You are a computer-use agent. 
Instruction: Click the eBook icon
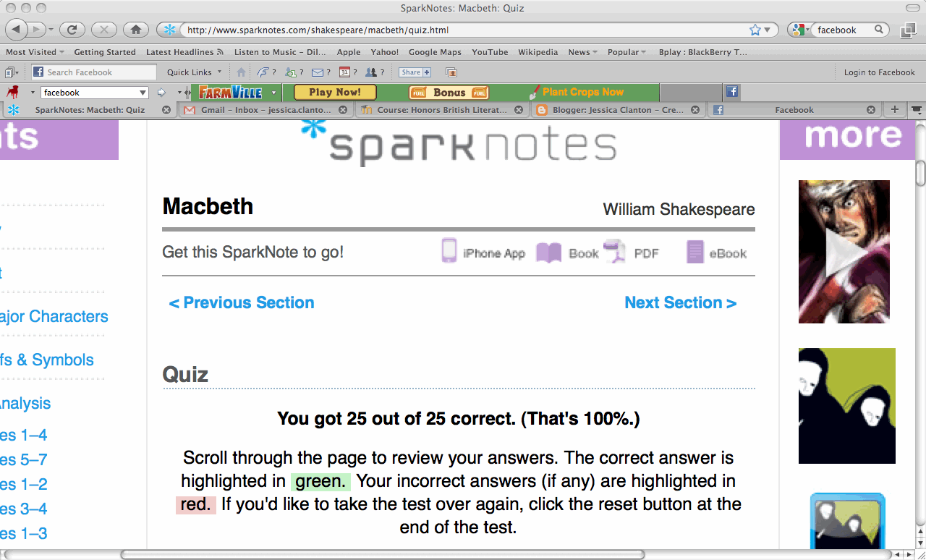pyautogui.click(x=695, y=252)
